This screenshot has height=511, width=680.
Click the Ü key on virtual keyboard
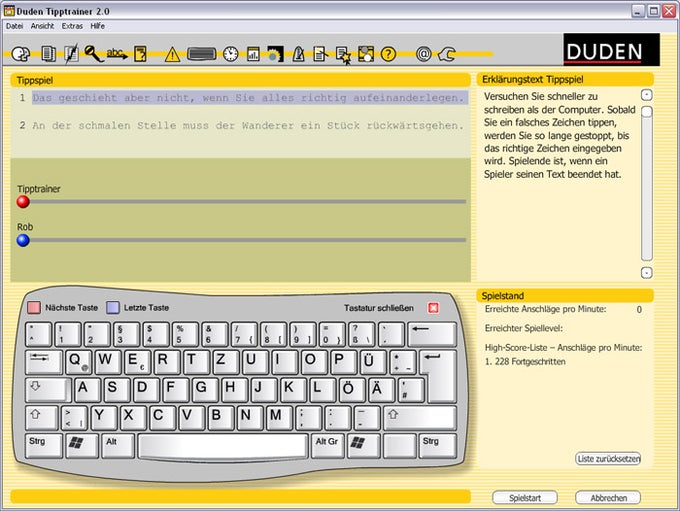pos(372,361)
